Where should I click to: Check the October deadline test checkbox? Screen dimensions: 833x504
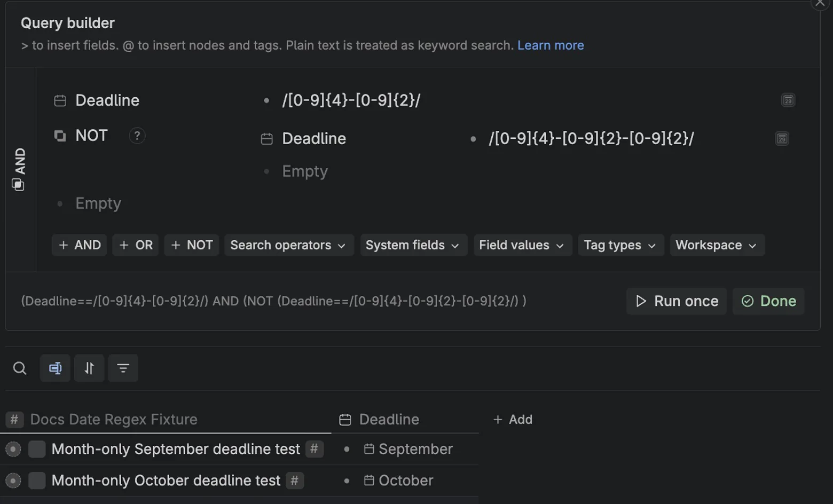click(x=37, y=481)
